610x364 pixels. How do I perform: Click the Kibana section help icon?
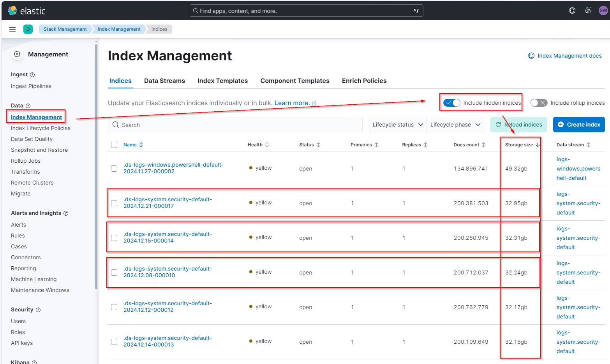click(34, 362)
